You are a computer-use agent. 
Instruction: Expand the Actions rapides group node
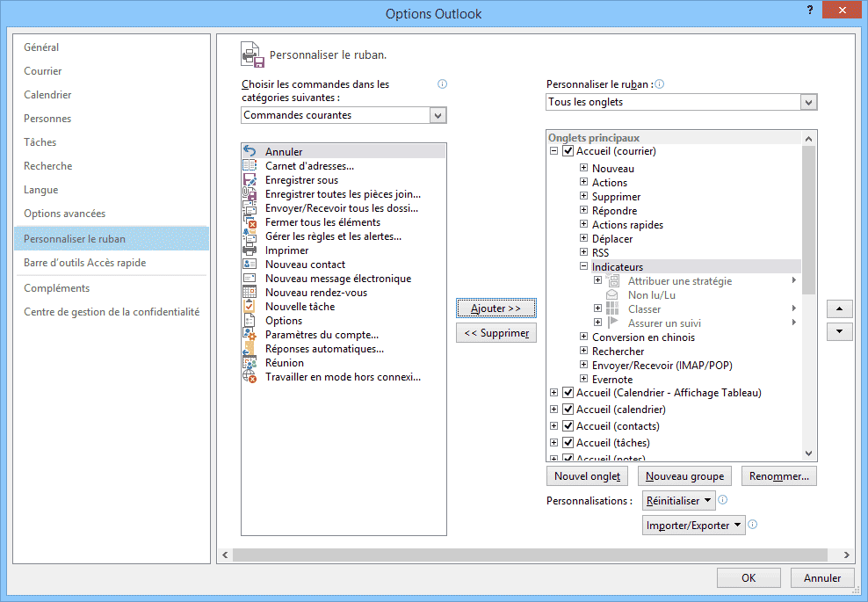pyautogui.click(x=583, y=224)
